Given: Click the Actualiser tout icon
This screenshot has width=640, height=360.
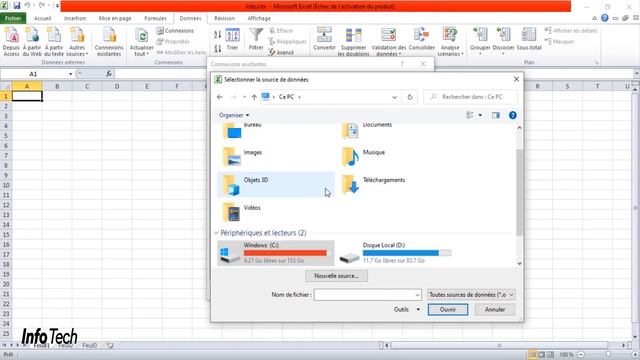Looking at the screenshot, I should [141, 41].
